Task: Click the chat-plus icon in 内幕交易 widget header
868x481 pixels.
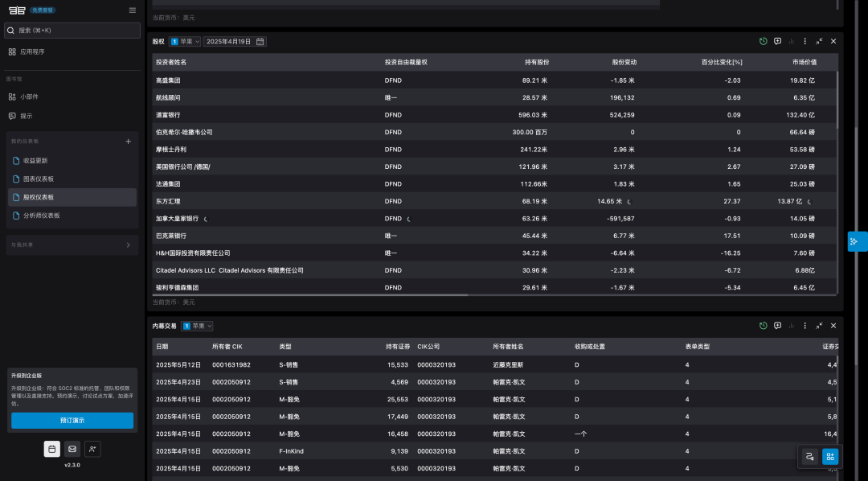Action: click(778, 326)
